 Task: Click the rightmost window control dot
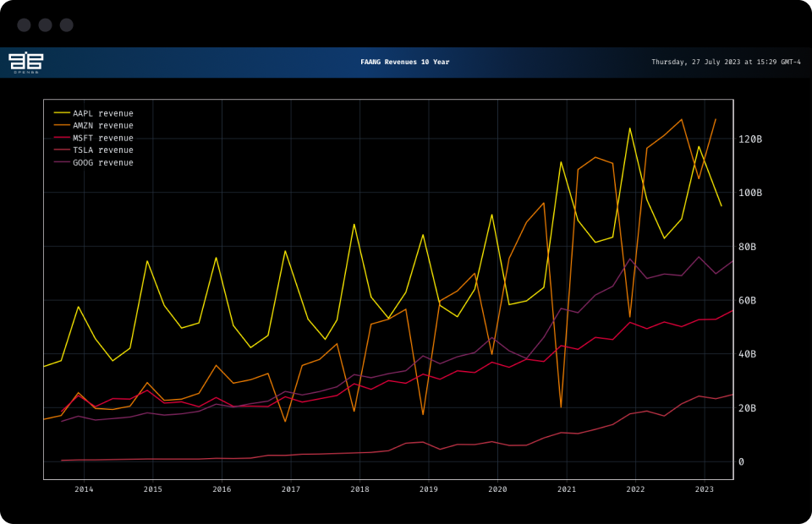[x=66, y=25]
